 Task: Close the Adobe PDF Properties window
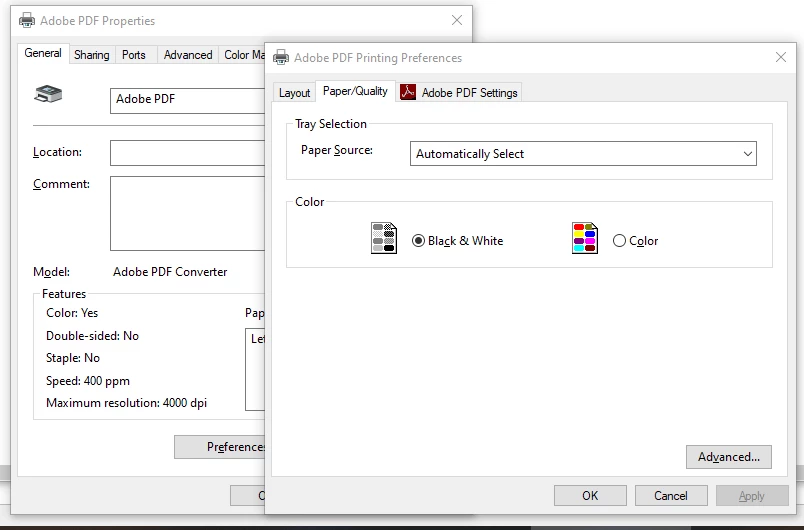coord(457,20)
